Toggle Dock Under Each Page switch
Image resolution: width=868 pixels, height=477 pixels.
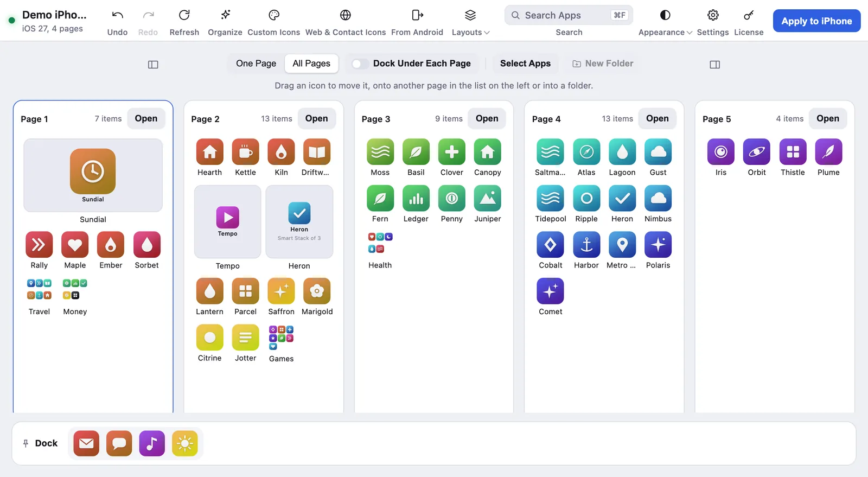(360, 63)
